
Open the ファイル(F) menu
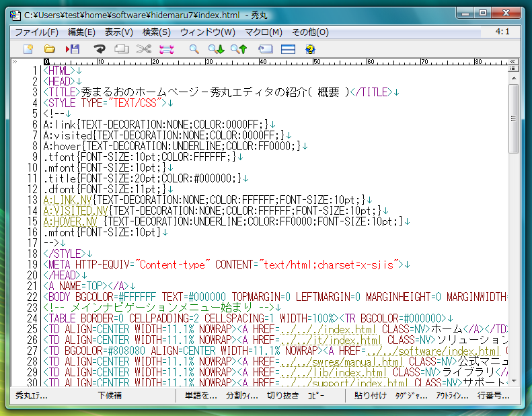click(x=36, y=32)
